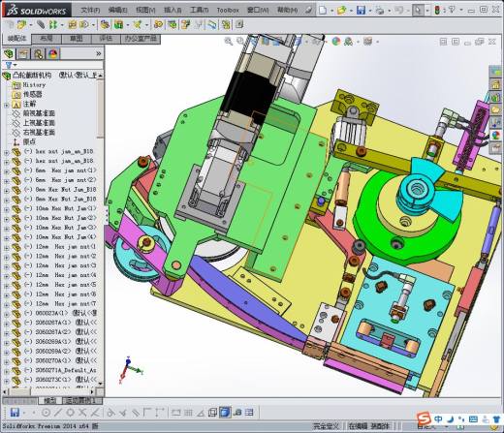Click the Edit Appearance color ball in view toolbar

(x=336, y=42)
